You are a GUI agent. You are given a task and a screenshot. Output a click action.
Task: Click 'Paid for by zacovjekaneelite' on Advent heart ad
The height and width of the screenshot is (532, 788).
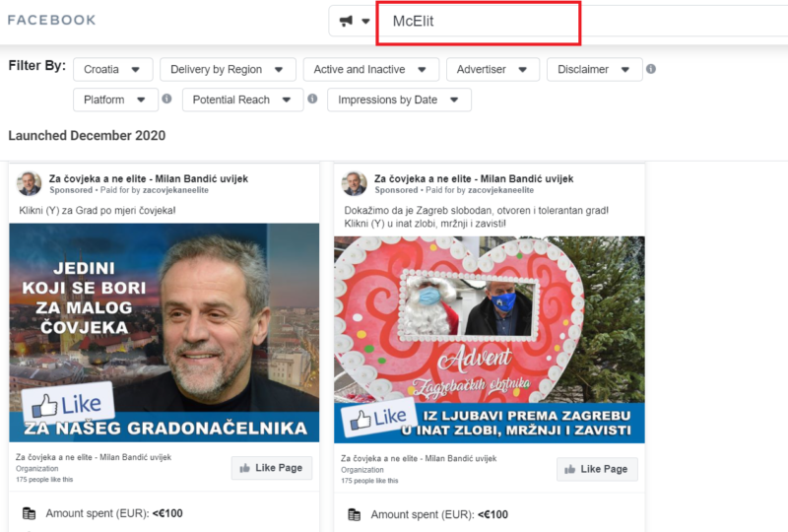coord(480,190)
